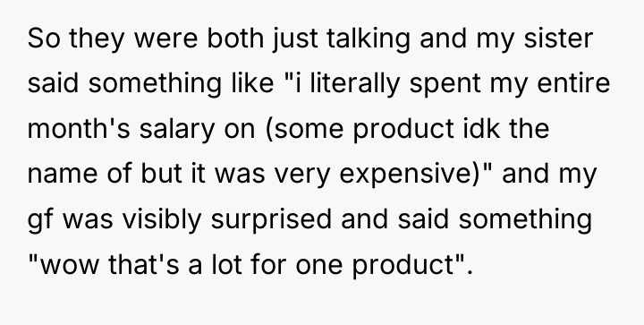
Task: Click the word "sister" in first line
Action: coord(558,38)
